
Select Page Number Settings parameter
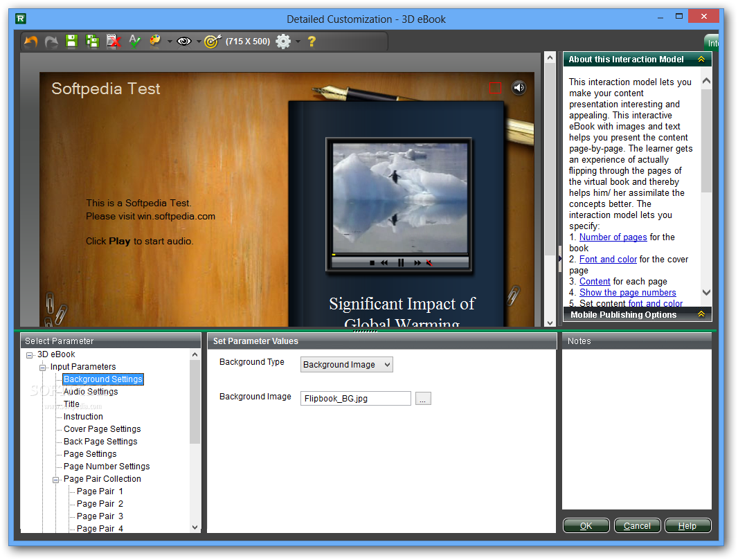coord(107,467)
